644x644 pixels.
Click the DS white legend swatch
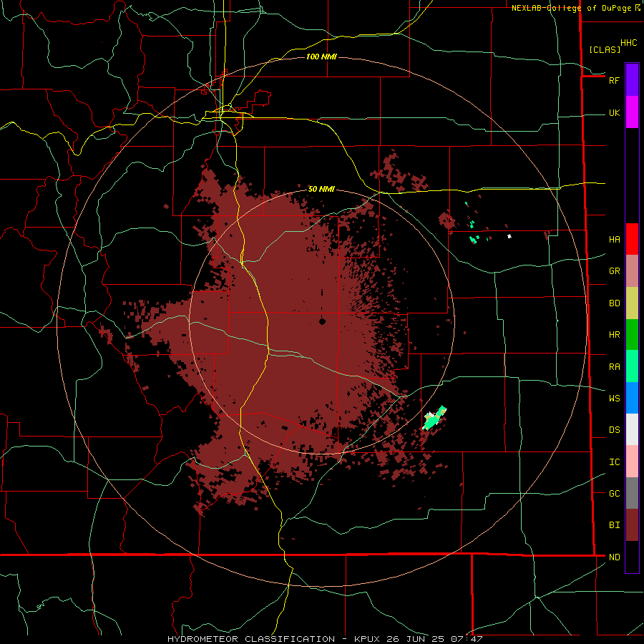click(x=632, y=429)
